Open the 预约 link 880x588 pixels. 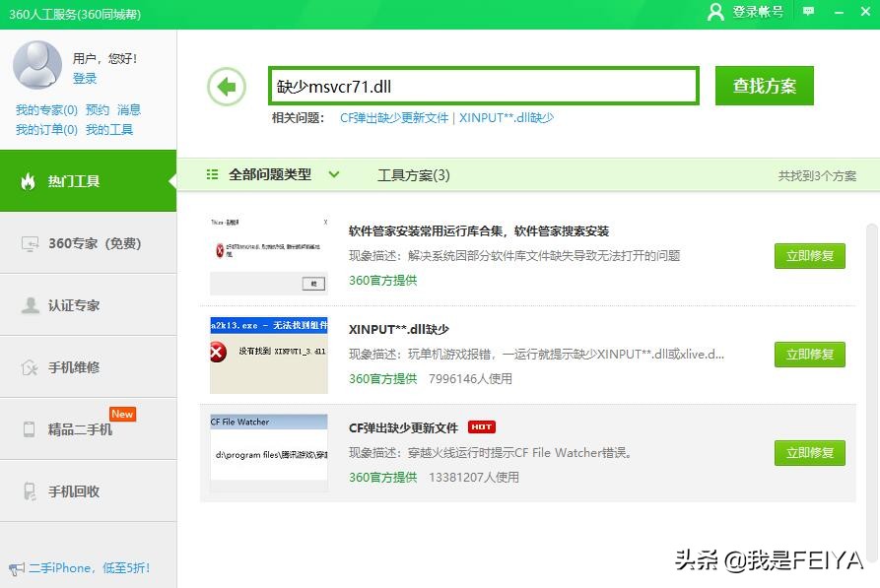98,110
